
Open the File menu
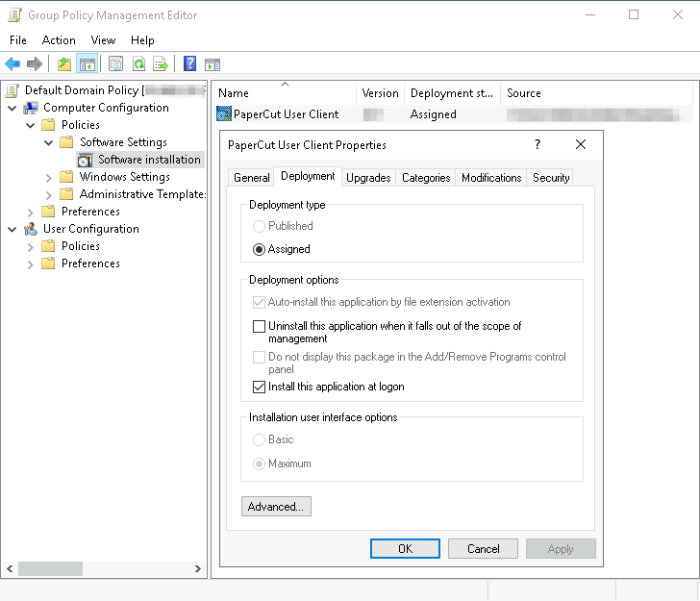(18, 40)
